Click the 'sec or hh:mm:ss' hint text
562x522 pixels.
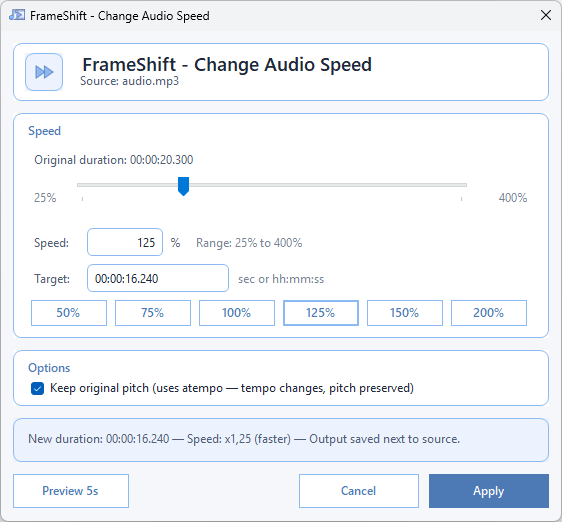point(281,279)
